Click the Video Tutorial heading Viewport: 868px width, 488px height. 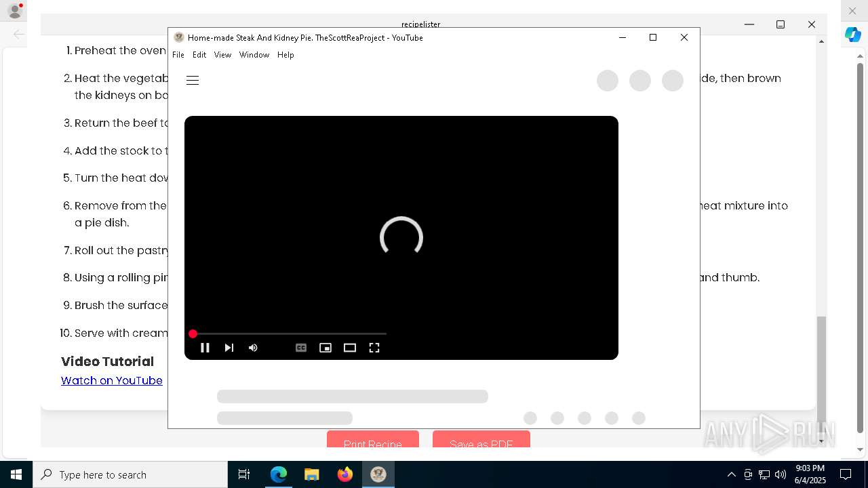(107, 361)
